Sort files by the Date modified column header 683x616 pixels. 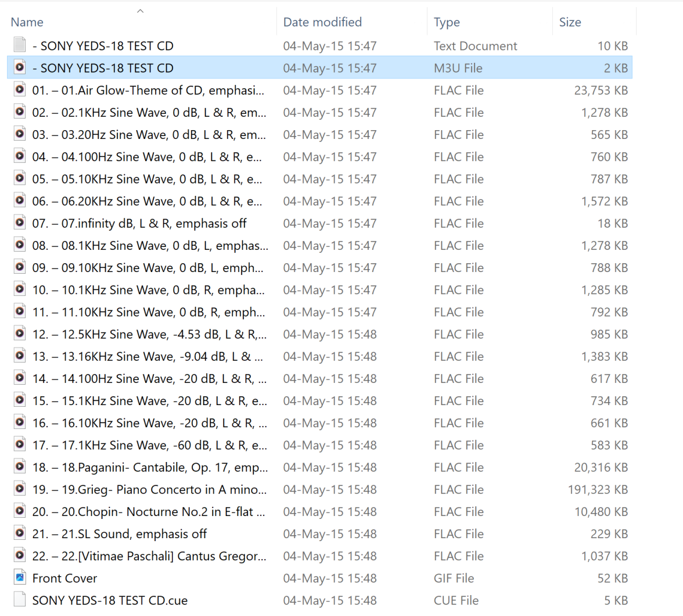click(322, 22)
